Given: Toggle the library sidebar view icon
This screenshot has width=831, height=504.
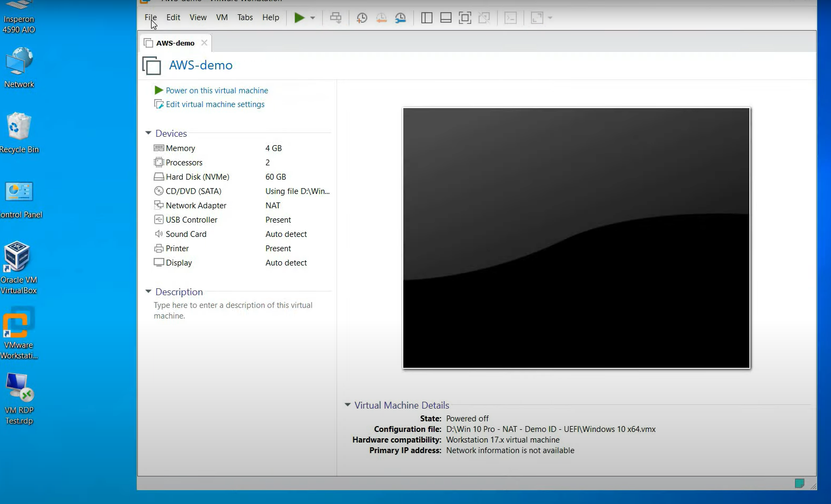Looking at the screenshot, I should pyautogui.click(x=427, y=17).
